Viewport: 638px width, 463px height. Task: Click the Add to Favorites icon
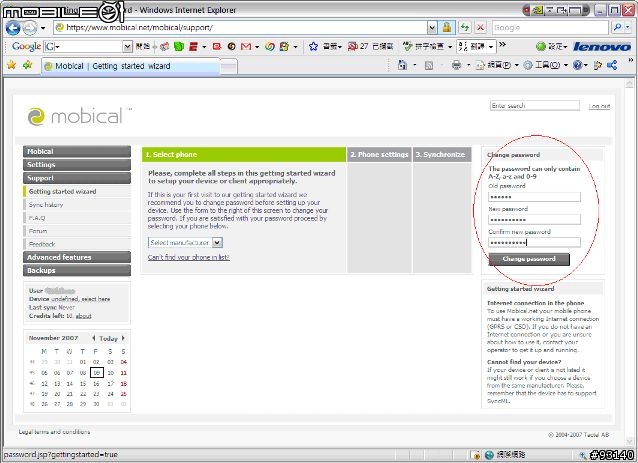pyautogui.click(x=27, y=65)
